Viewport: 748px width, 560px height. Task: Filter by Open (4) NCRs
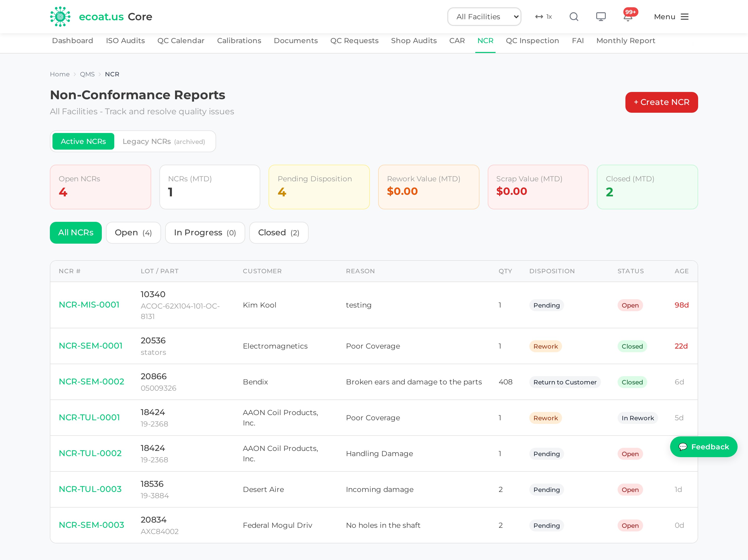point(133,233)
